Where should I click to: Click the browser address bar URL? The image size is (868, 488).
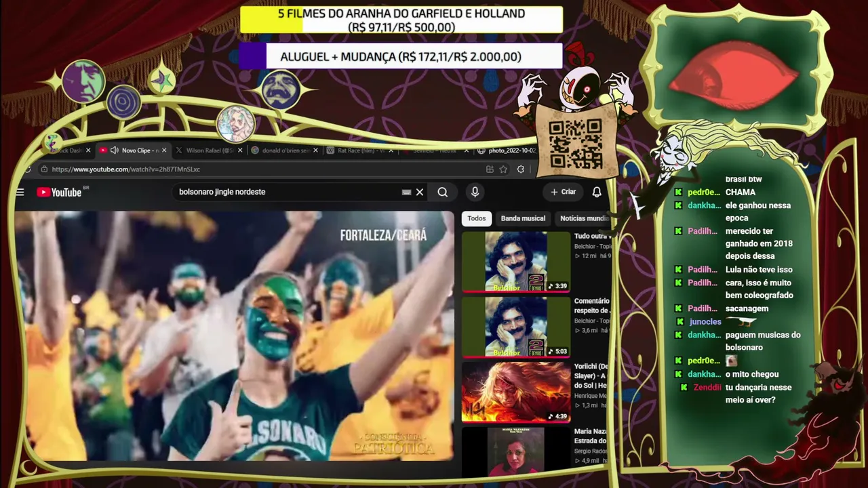coord(126,169)
